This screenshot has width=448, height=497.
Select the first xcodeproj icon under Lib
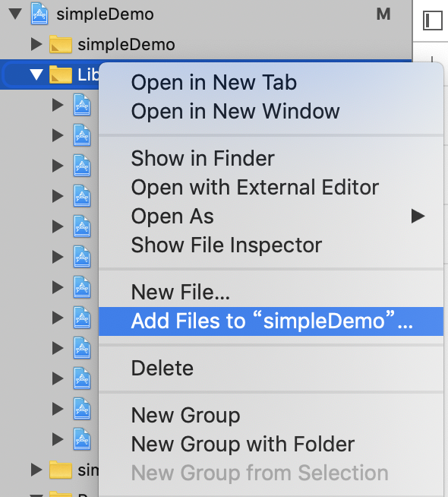tap(82, 105)
